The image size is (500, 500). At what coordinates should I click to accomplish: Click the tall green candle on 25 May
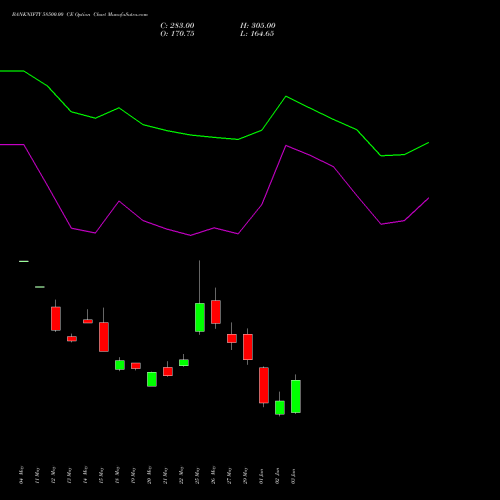(200, 317)
